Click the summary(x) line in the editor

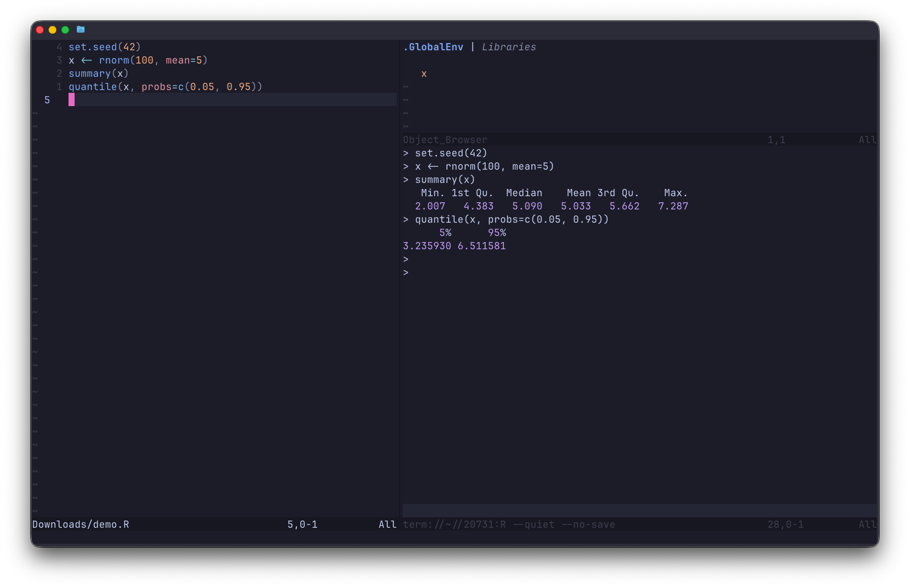click(x=98, y=73)
